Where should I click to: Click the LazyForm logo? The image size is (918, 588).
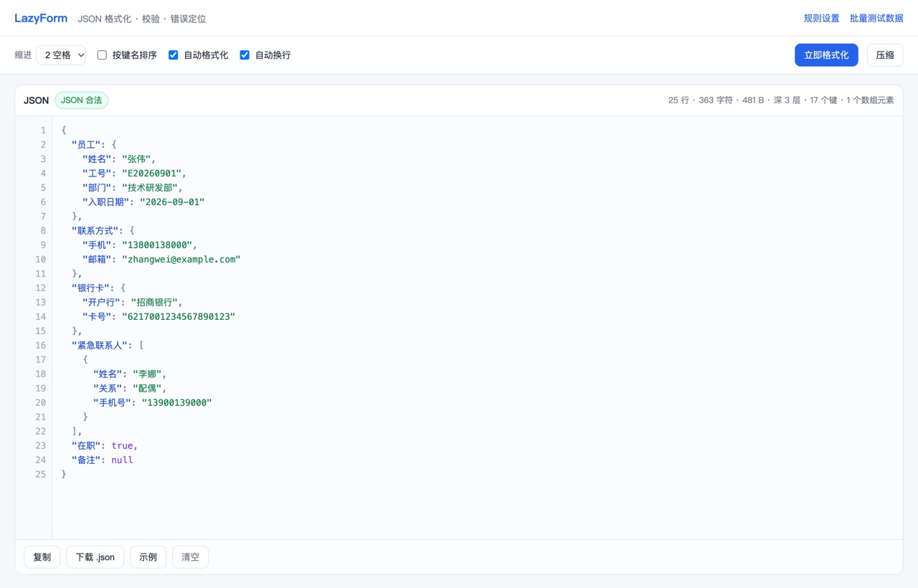point(41,18)
